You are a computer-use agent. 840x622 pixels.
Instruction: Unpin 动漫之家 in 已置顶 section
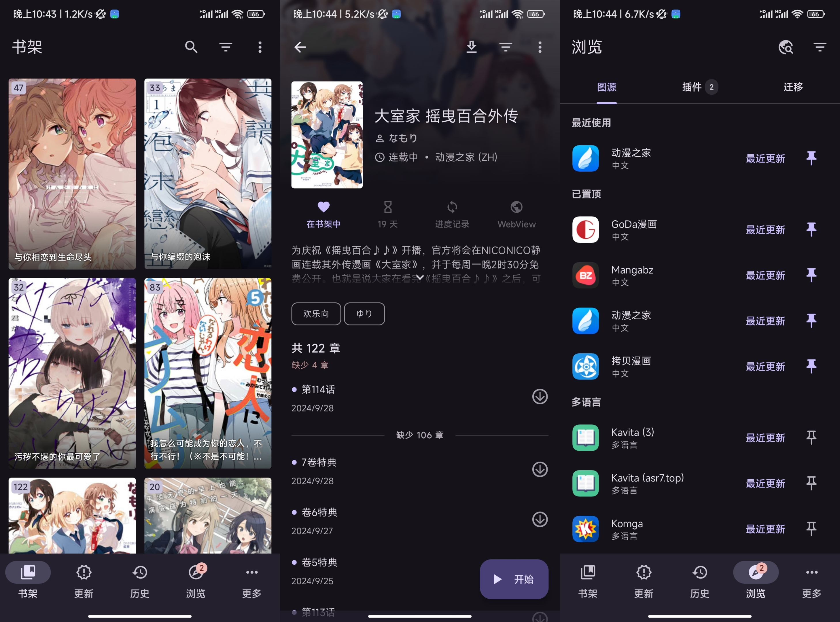pyautogui.click(x=811, y=321)
